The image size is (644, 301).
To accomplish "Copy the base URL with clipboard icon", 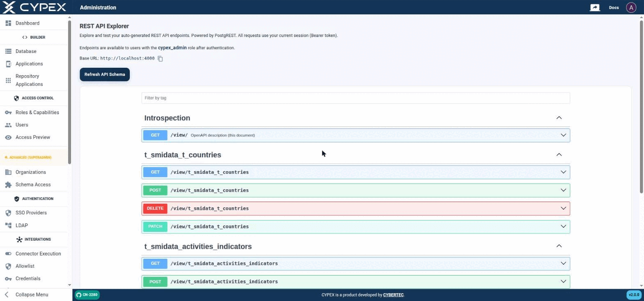I will [x=160, y=59].
